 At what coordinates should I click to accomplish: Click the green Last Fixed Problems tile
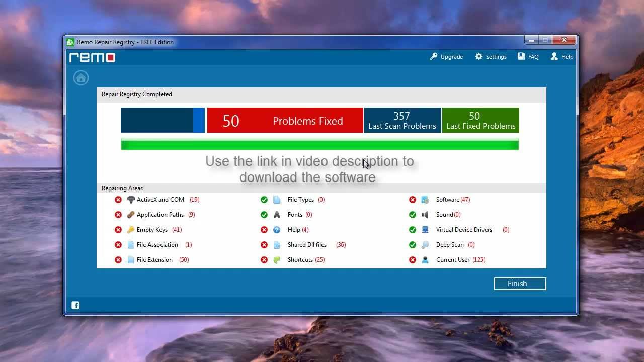pos(480,120)
